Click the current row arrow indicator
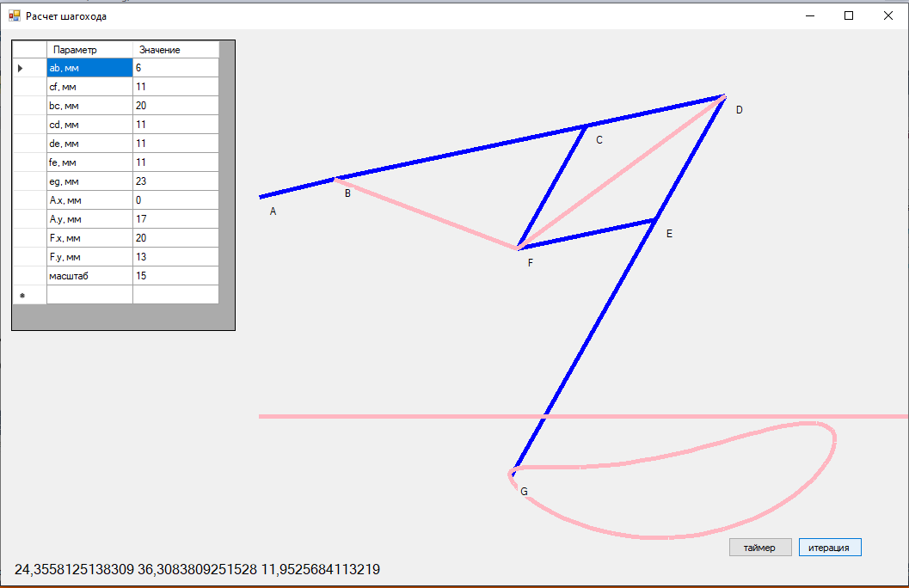 (x=21, y=69)
